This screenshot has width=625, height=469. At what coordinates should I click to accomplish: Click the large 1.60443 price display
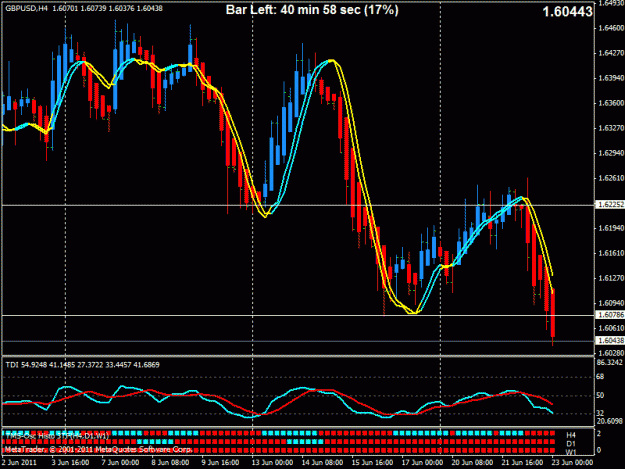point(568,12)
